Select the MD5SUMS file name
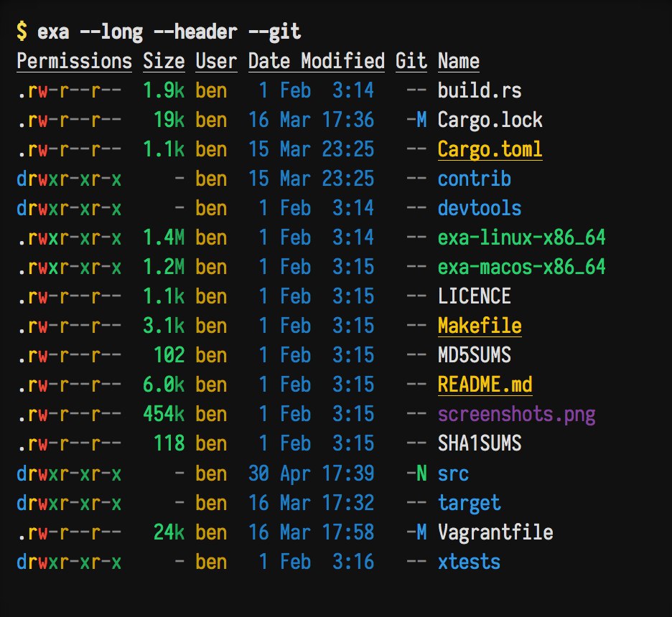The width and height of the screenshot is (672, 617). 474,355
